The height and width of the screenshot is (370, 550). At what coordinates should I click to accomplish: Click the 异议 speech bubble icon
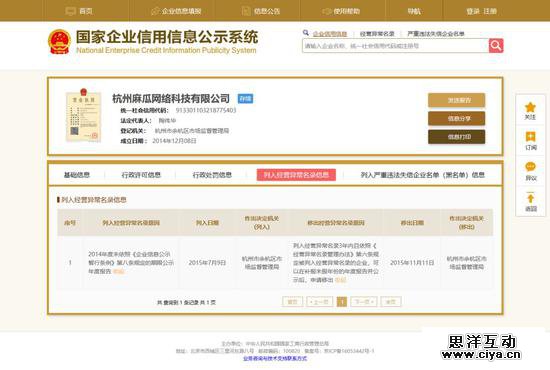tap(530, 167)
